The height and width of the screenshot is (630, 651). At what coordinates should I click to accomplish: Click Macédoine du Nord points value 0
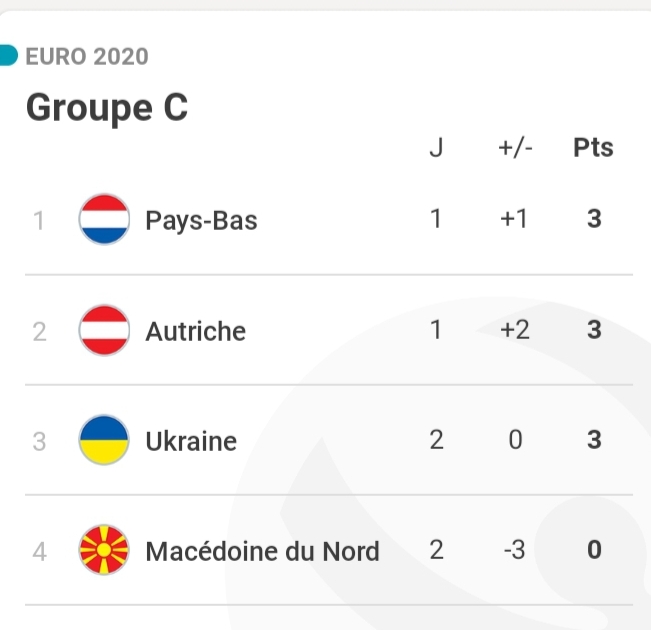tap(594, 550)
